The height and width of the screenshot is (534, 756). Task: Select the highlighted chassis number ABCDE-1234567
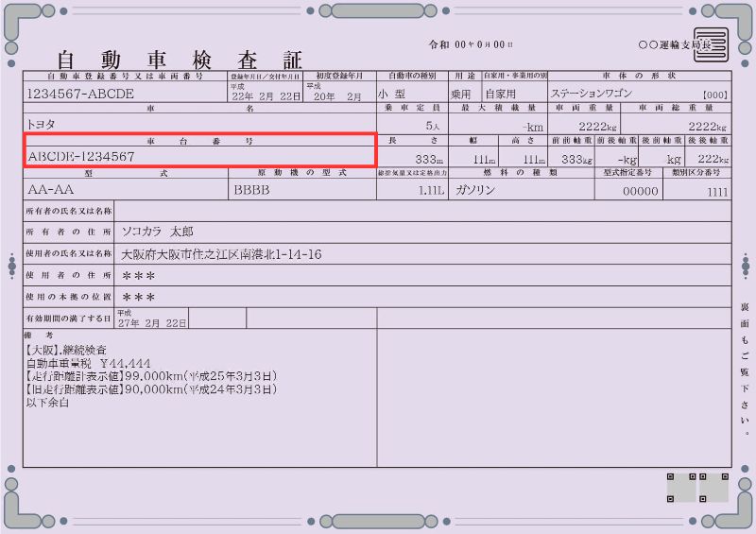(81, 156)
